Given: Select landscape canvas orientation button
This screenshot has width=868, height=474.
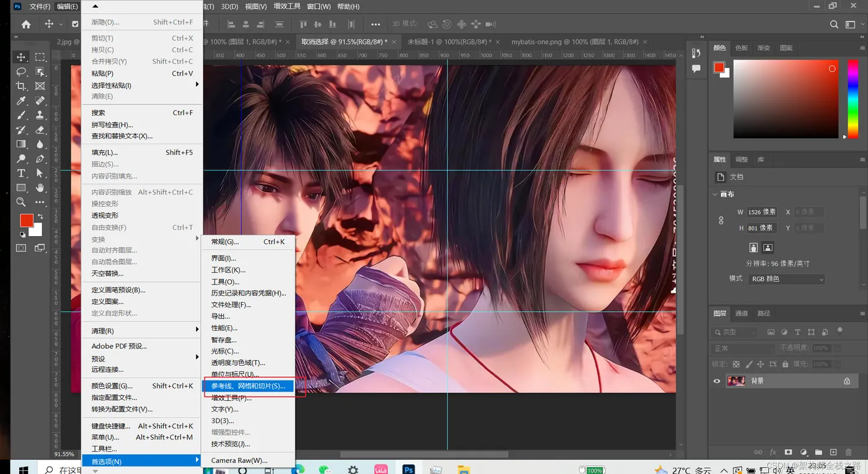Looking at the screenshot, I should [768, 247].
